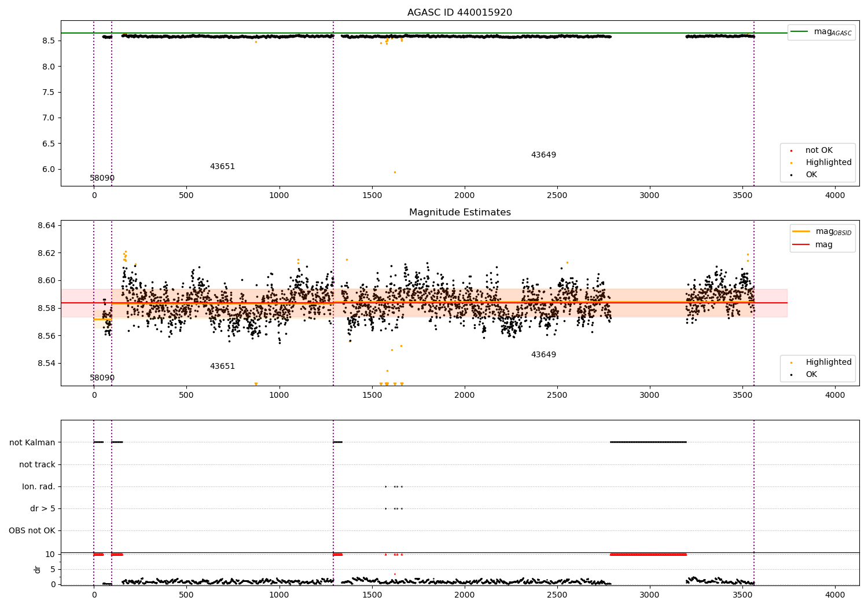Click the 8.56 y-tick label
The width and height of the screenshot is (868, 608).
tap(46, 336)
